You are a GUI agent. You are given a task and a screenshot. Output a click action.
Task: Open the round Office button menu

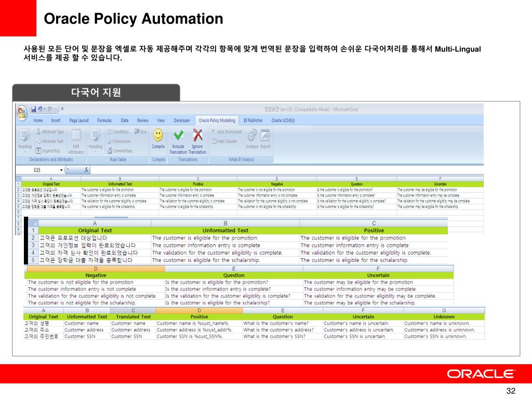(22, 113)
